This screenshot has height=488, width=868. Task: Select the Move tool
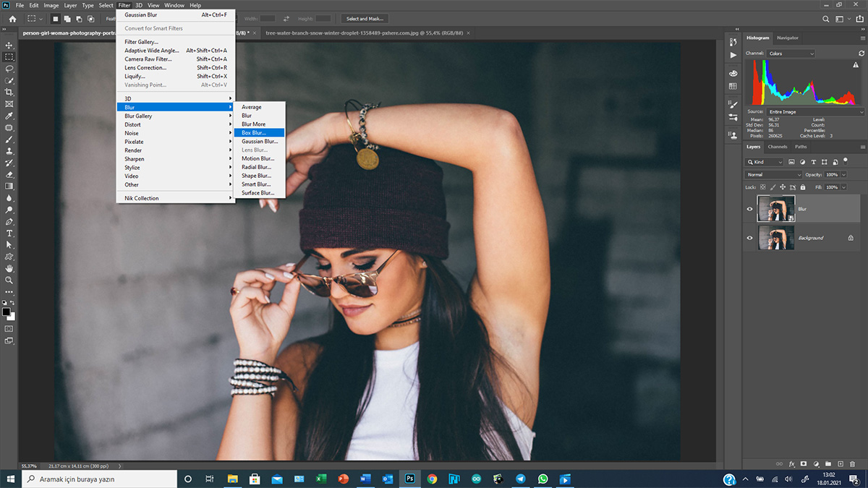click(x=9, y=45)
